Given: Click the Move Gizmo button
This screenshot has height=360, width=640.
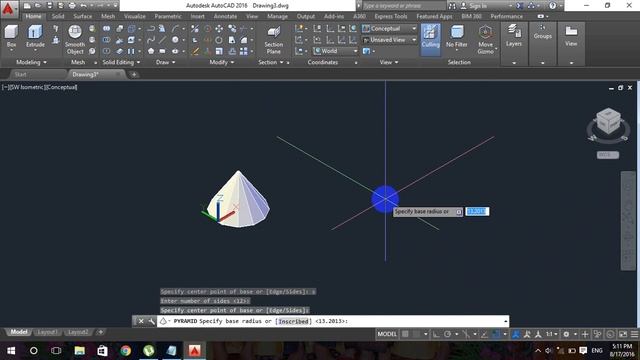Looking at the screenshot, I should 485,39.
